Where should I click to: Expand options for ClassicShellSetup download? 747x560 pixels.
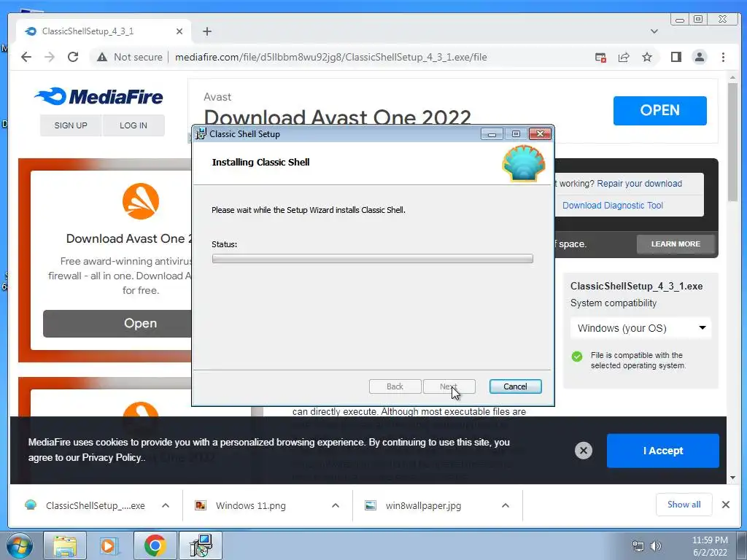[166, 506]
